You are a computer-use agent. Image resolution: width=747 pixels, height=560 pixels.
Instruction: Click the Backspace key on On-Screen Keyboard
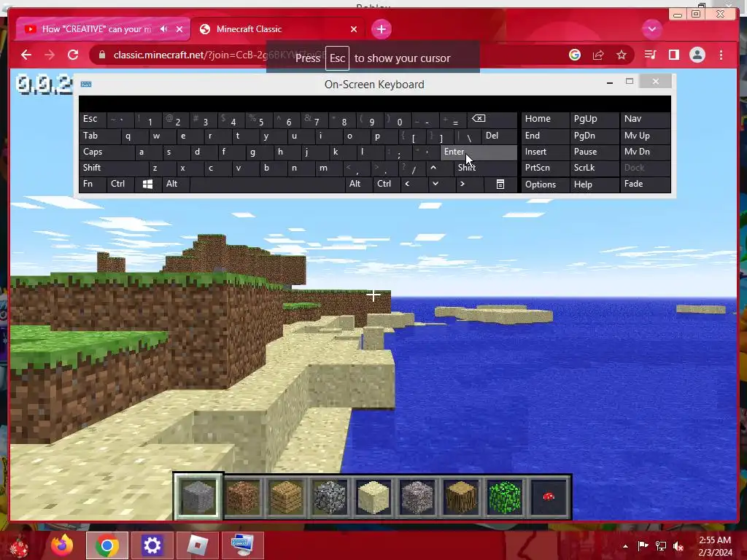pyautogui.click(x=492, y=119)
